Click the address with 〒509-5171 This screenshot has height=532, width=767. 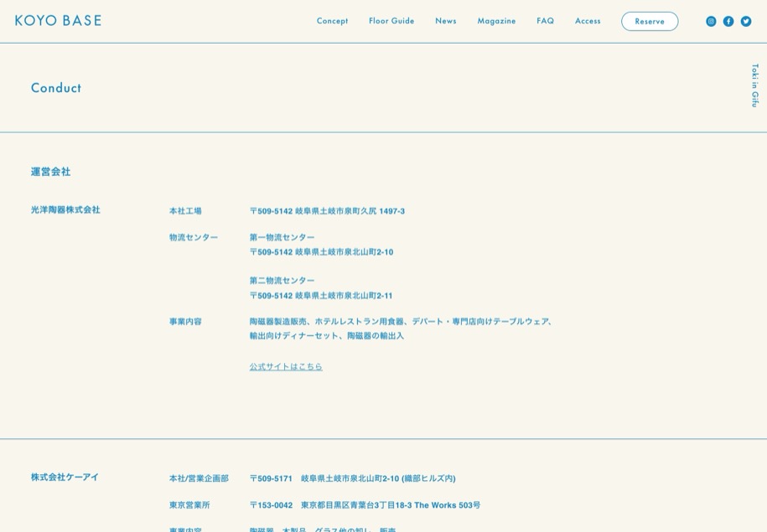click(x=353, y=478)
